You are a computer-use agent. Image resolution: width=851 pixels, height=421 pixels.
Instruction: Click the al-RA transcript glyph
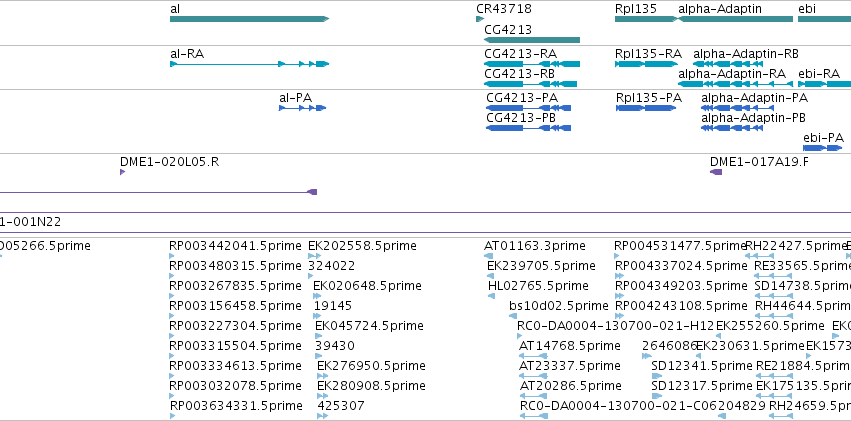point(249,64)
